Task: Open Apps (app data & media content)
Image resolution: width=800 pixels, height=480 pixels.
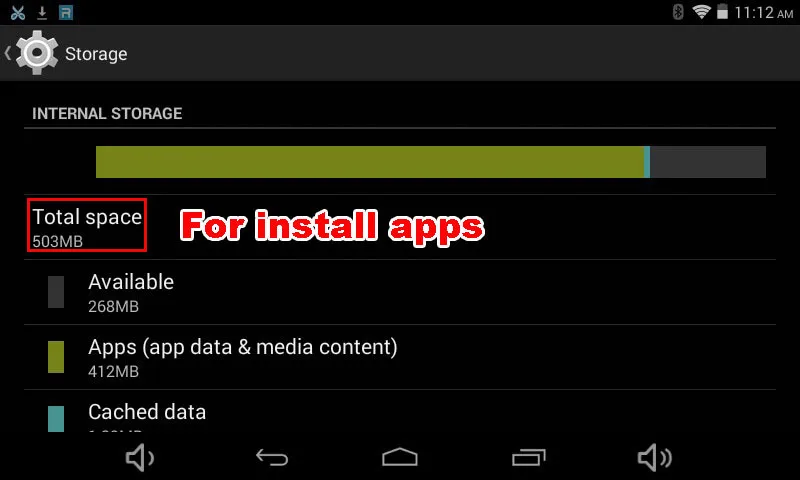Action: click(400, 357)
